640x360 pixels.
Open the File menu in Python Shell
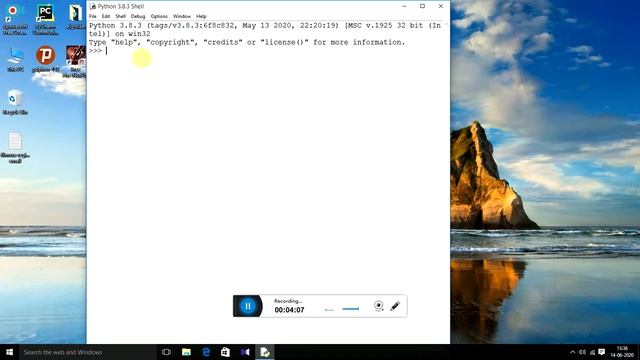point(93,16)
